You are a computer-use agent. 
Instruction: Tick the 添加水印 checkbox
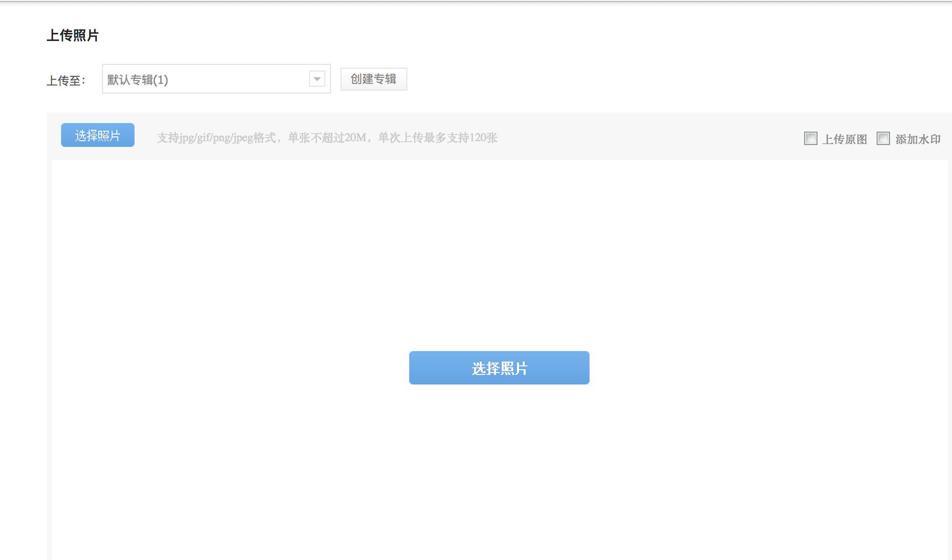883,138
